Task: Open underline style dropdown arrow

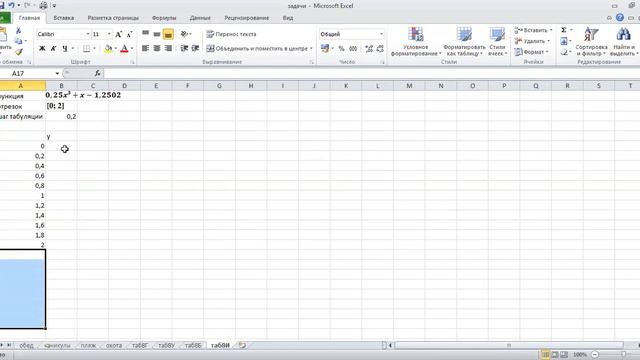Action: [73, 49]
